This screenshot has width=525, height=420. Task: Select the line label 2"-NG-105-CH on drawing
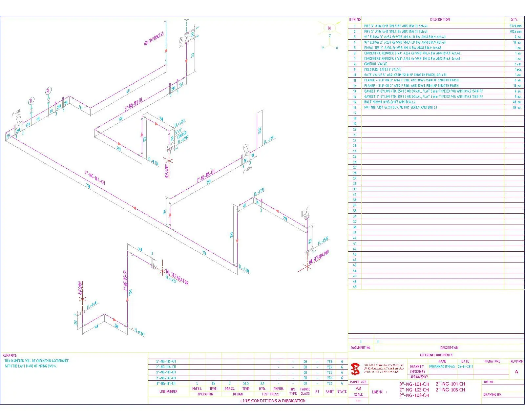[x=206, y=176]
